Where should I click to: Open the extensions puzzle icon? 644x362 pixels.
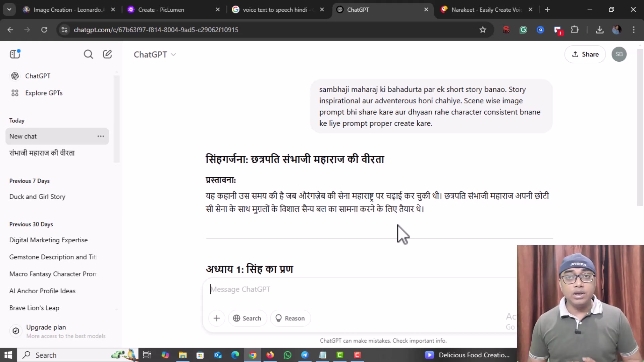(575, 30)
